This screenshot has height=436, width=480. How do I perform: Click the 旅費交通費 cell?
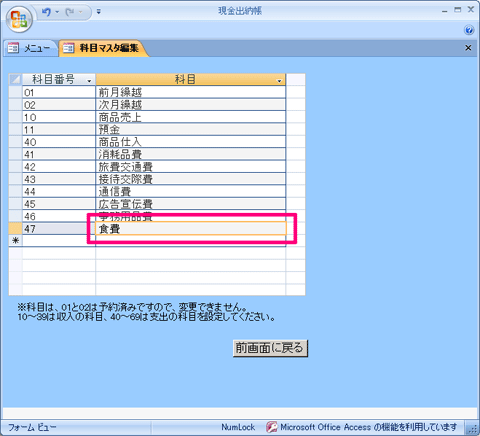pos(191,167)
